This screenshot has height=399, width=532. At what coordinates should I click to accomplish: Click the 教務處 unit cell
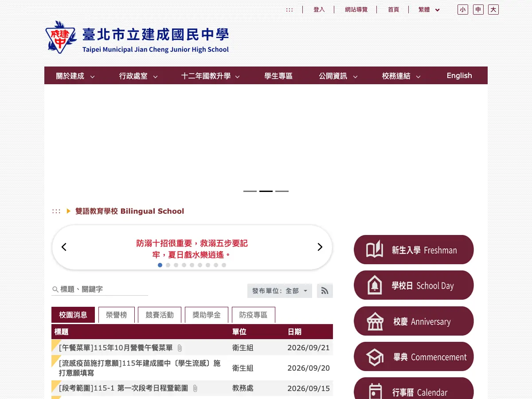(243, 388)
